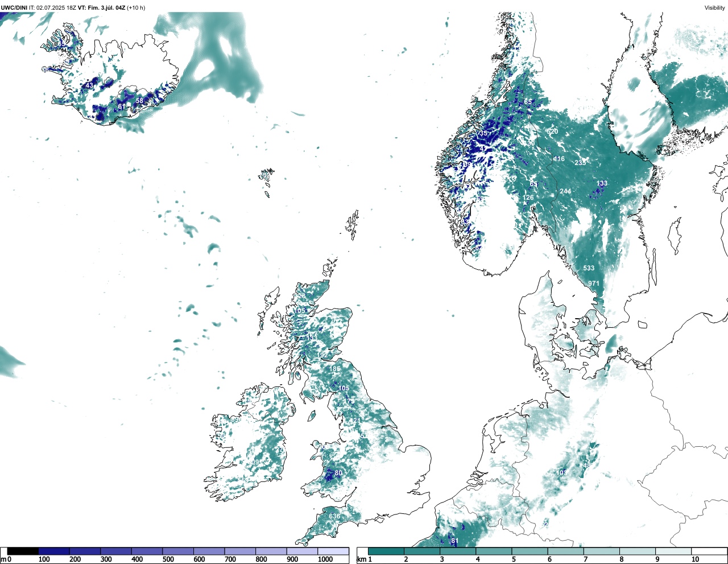Screen dimensions: 728x564
Task: Click the '126' visibility value in Norway
Action: [528, 198]
